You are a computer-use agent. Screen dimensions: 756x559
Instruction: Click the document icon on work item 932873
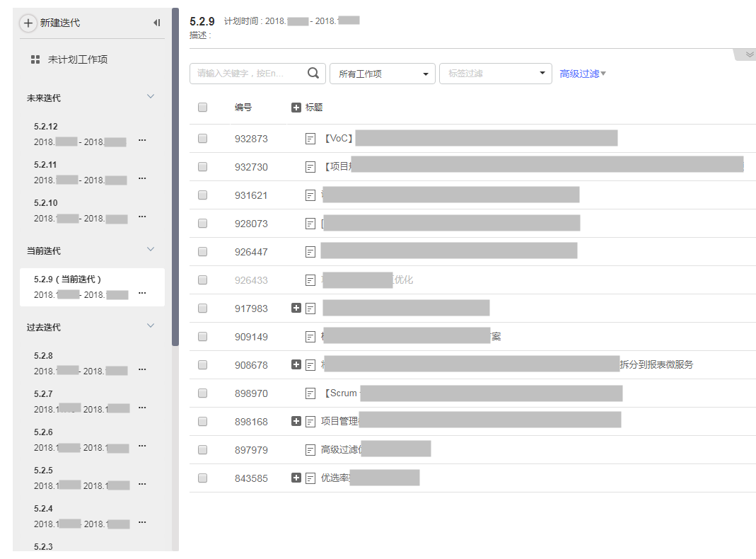(310, 138)
